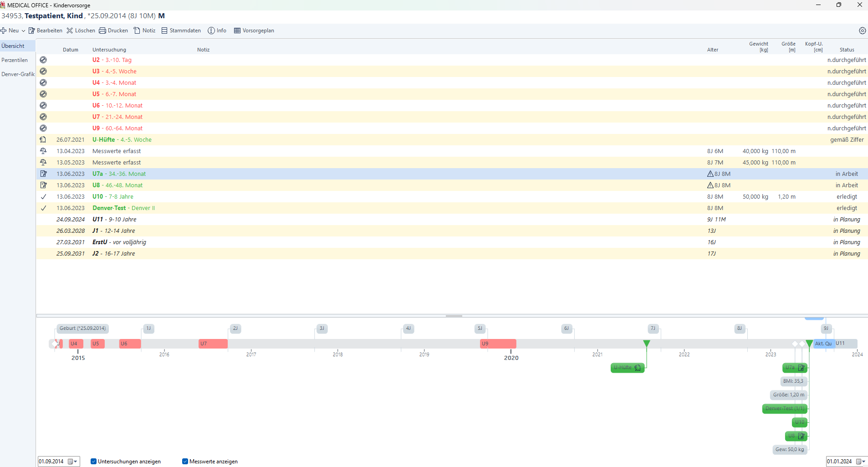Click the blue Akt. Qu timeline segment
The image size is (868, 467).
coord(824,344)
